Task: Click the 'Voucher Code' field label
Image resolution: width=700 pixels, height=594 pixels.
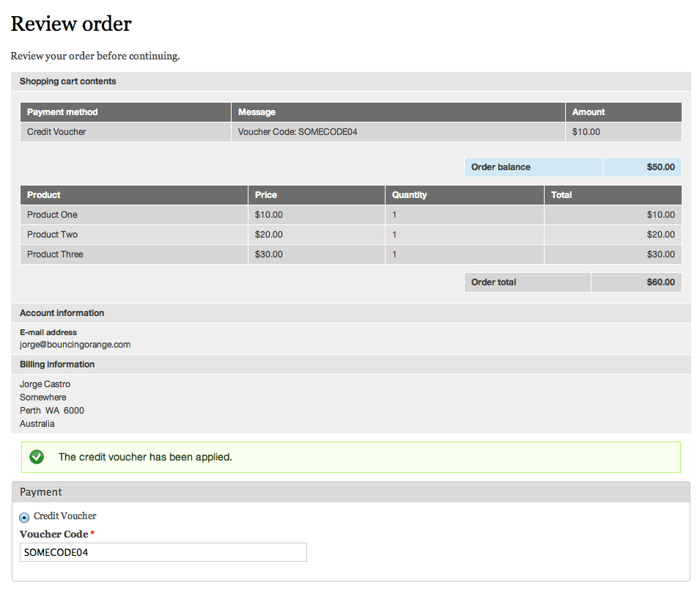Action: [54, 534]
